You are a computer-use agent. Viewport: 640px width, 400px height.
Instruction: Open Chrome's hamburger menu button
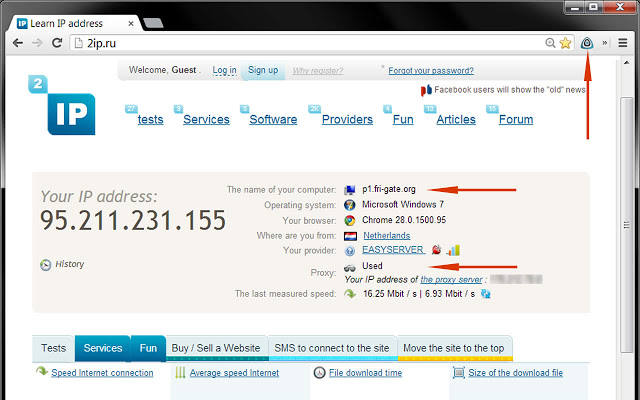(622, 43)
